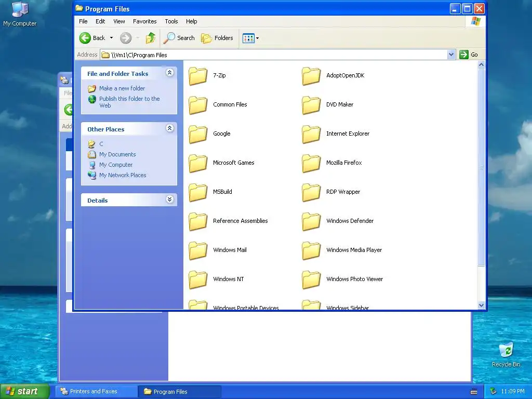Click the Start button
This screenshot has height=399, width=532.
[25, 392]
